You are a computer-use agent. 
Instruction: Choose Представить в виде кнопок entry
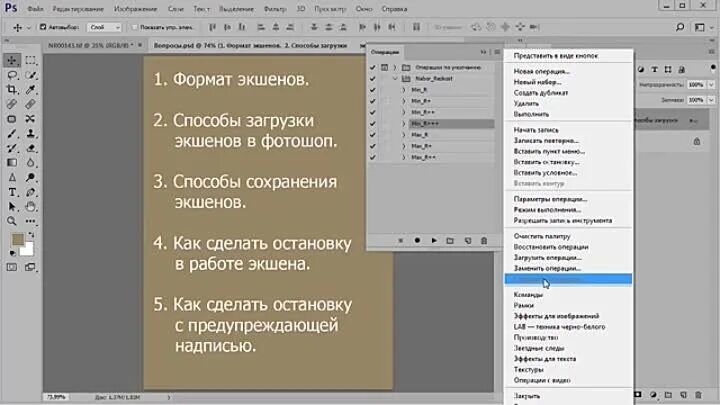pyautogui.click(x=556, y=56)
